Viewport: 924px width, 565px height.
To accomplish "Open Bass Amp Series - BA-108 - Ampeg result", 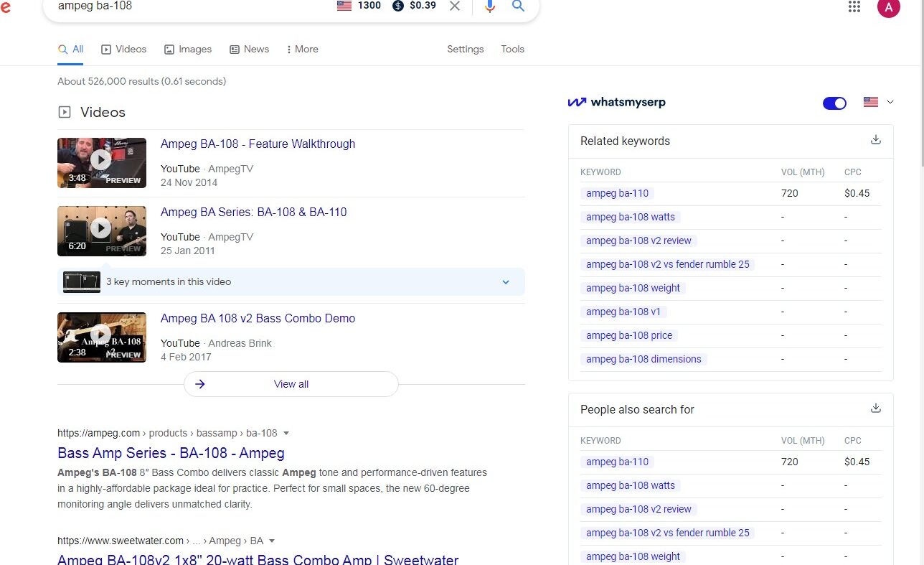I will point(171,453).
